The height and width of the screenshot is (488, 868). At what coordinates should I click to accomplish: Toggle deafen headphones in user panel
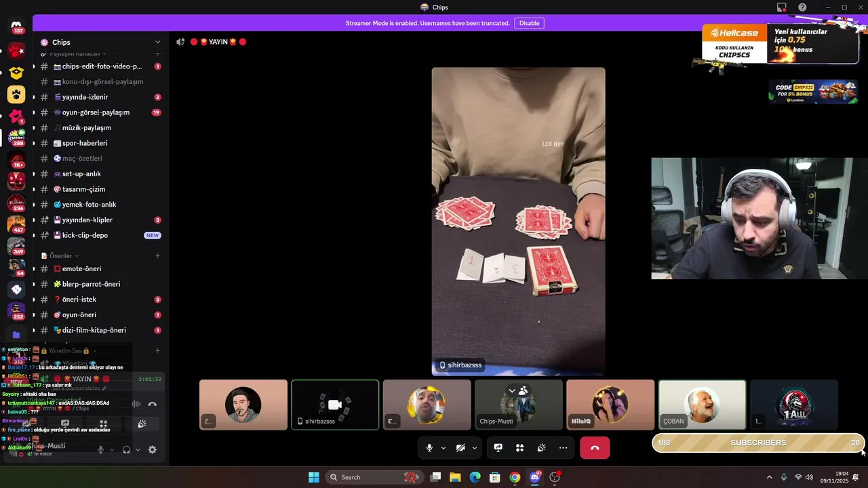(x=126, y=449)
